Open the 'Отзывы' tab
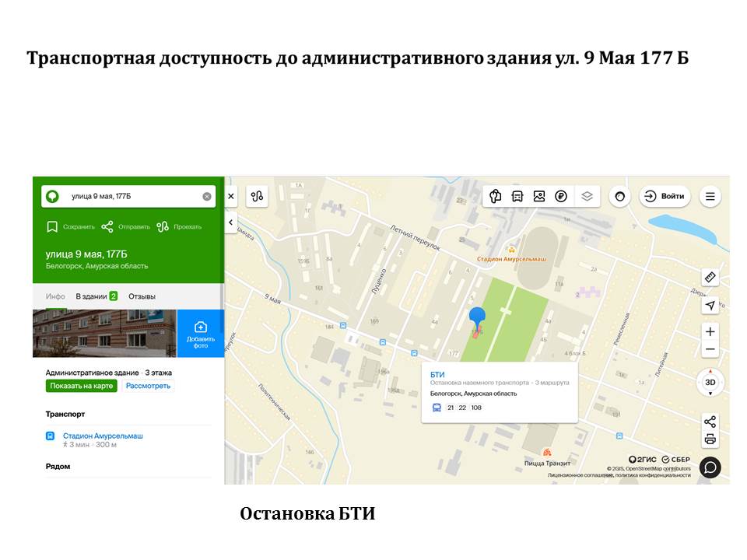 point(142,296)
